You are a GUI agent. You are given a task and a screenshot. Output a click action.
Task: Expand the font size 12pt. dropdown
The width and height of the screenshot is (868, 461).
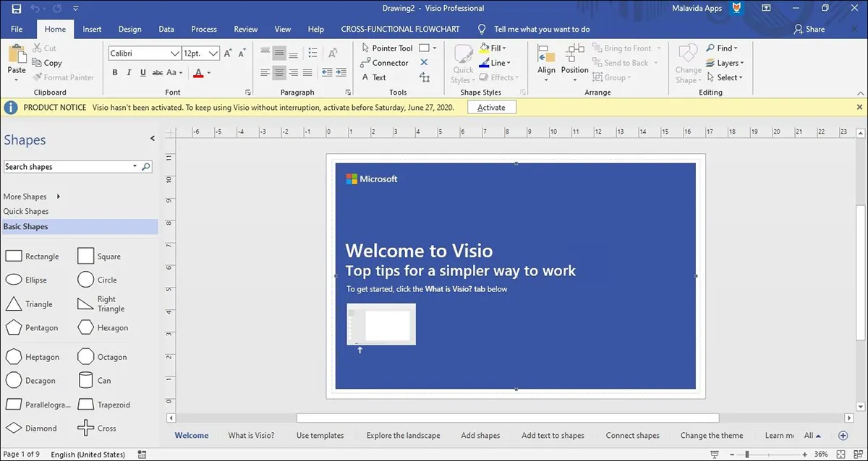(x=213, y=53)
